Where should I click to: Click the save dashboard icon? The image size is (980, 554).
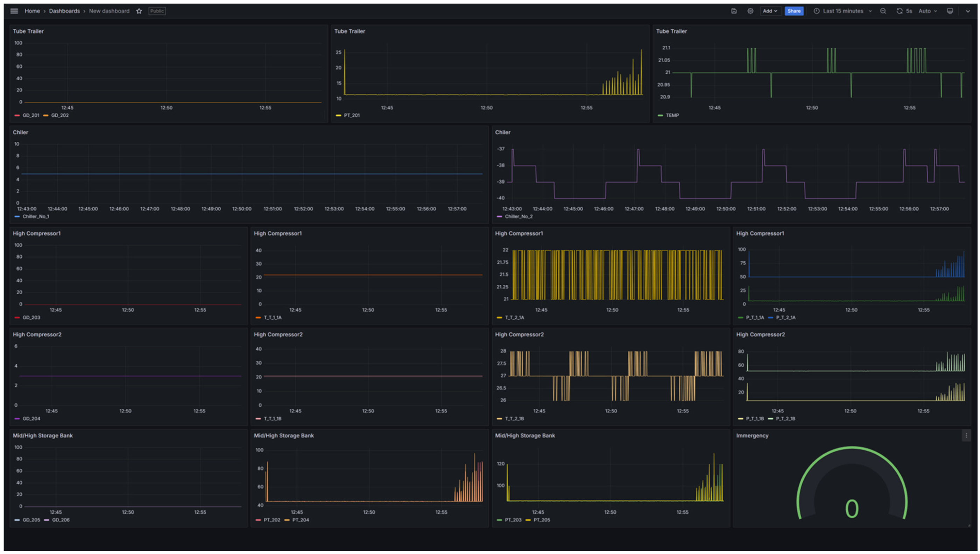[x=734, y=11]
